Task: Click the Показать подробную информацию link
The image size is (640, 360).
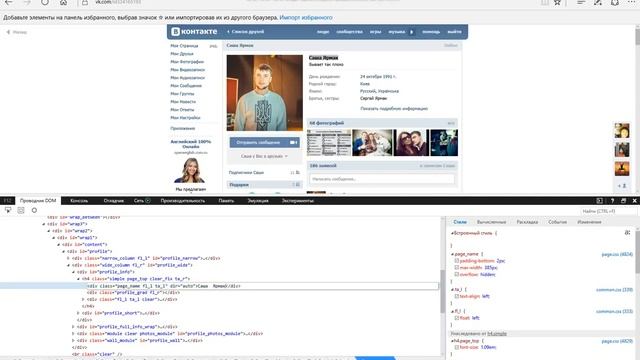Action: tap(394, 109)
